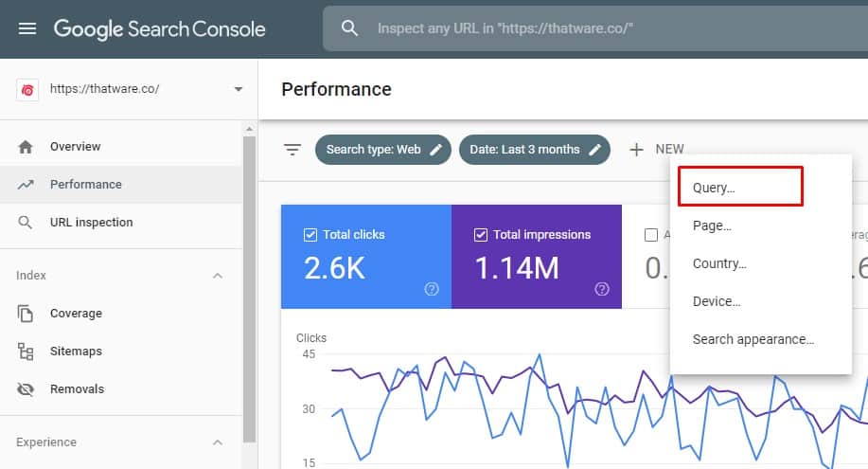Click the plus icon beside NEW
This screenshot has height=469, width=868.
coord(637,150)
